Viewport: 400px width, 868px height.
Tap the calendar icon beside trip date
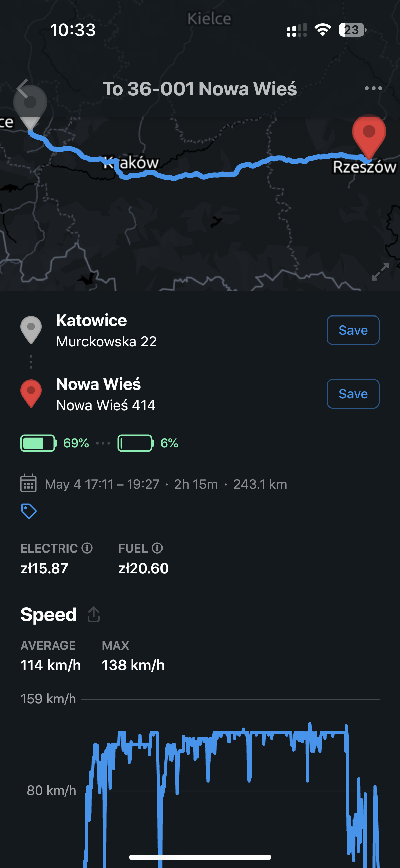tap(28, 483)
